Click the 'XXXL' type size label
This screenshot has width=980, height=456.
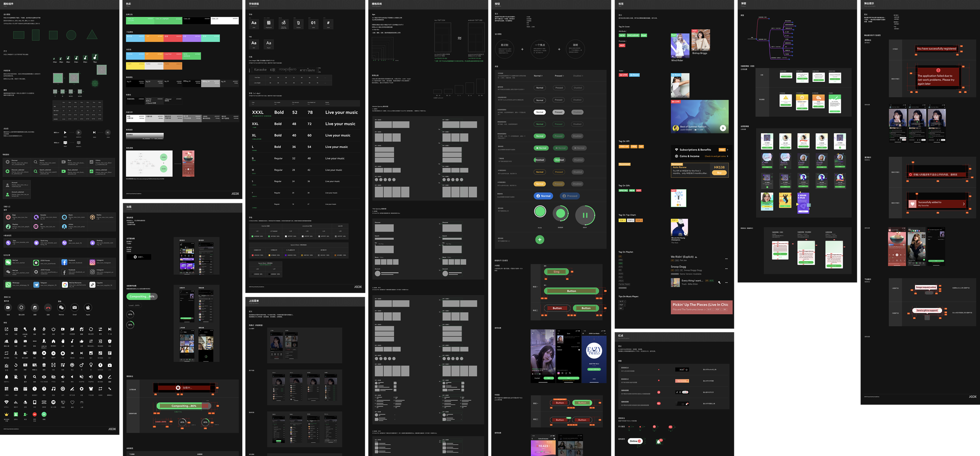[x=257, y=112]
